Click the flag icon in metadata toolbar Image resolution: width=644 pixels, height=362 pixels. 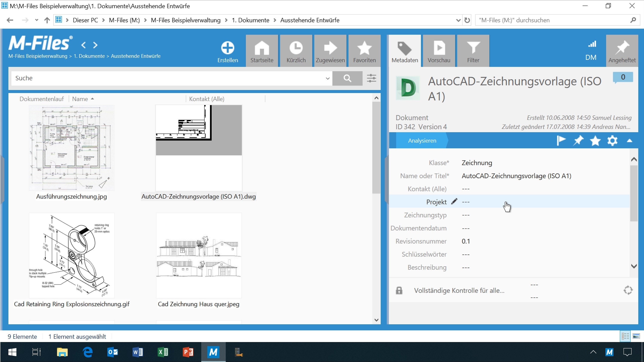click(561, 141)
